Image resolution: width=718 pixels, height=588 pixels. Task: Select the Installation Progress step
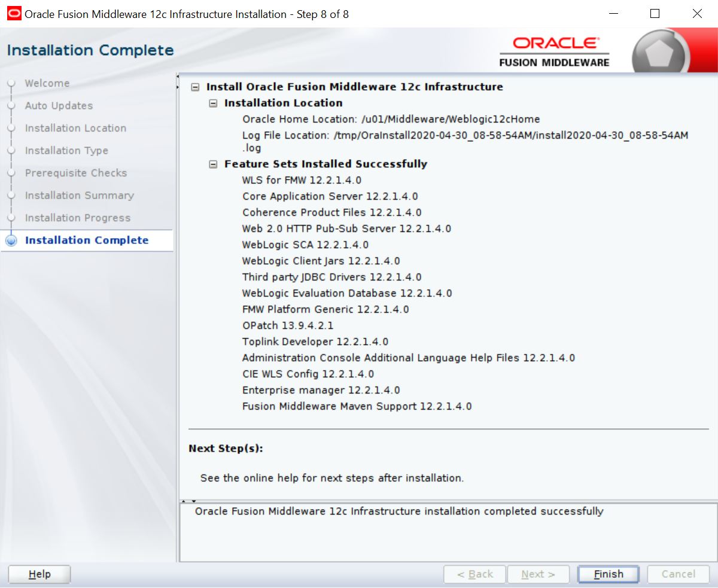(78, 218)
